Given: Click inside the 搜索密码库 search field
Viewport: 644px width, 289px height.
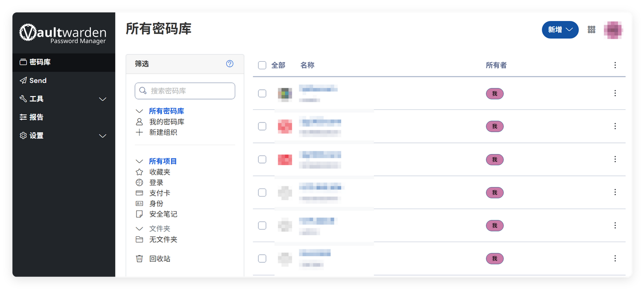Looking at the screenshot, I should click(x=185, y=91).
